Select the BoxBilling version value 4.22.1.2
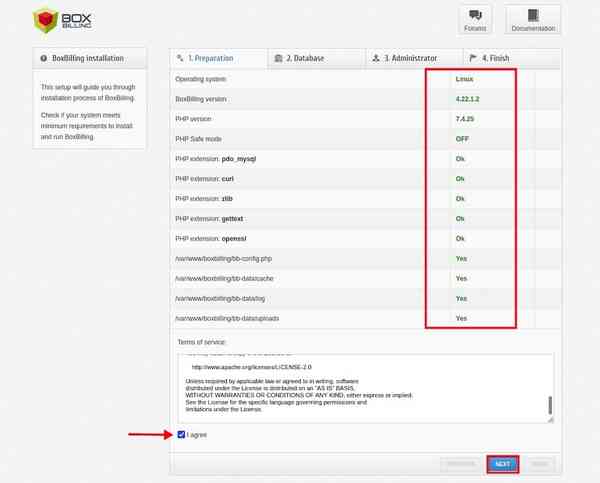 467,99
